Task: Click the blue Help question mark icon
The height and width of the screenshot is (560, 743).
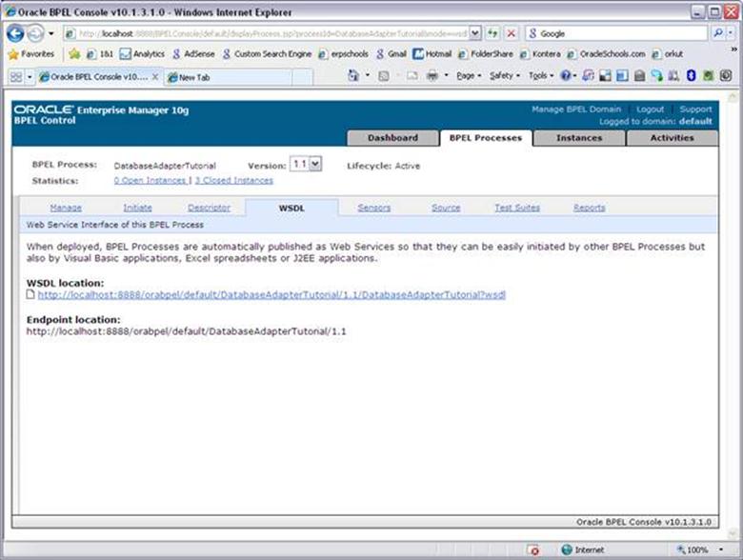Action: click(x=566, y=75)
